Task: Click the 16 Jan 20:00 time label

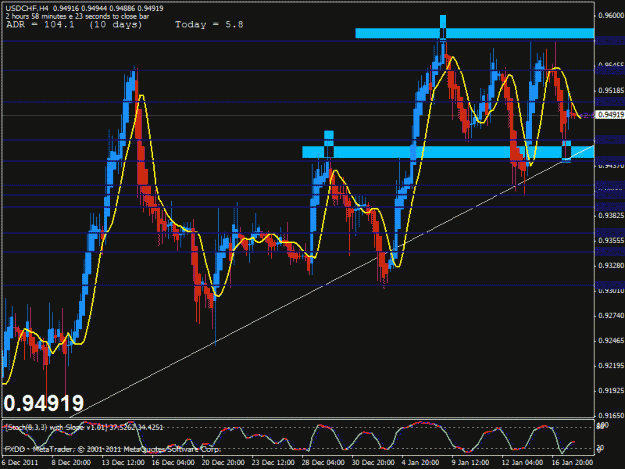Action: coord(572,463)
